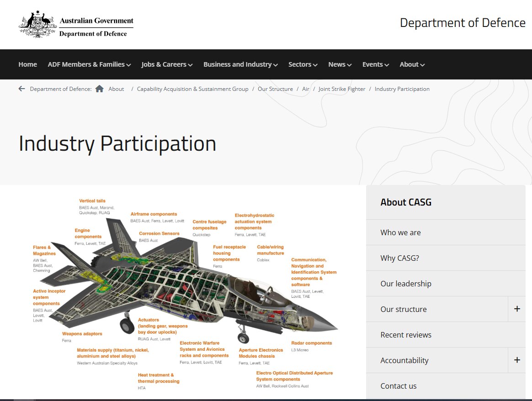Open the Why CASG? page
Image resolution: width=532 pixels, height=401 pixels.
pos(399,258)
